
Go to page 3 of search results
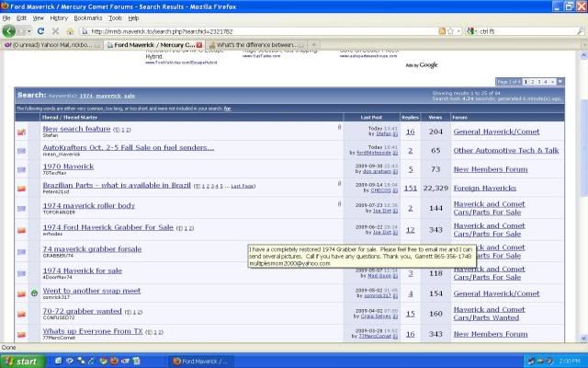point(539,82)
